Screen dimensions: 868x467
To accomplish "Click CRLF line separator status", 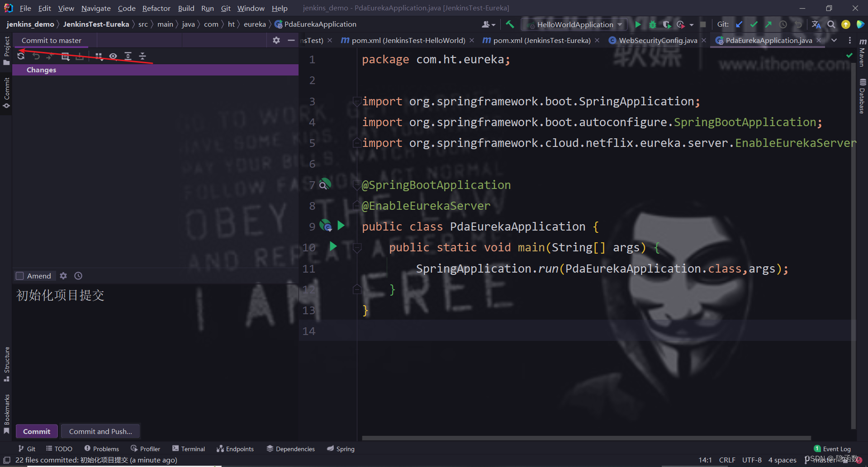I will [727, 460].
